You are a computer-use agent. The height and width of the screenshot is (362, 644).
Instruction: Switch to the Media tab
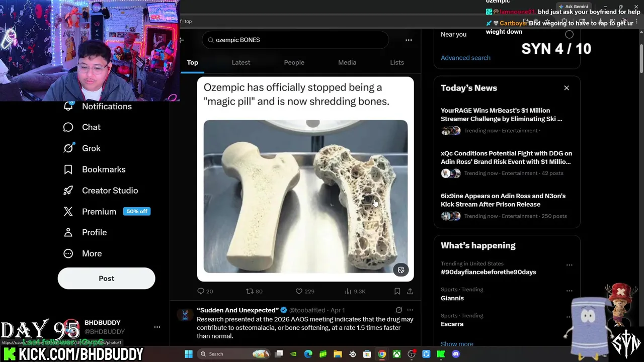click(347, 62)
